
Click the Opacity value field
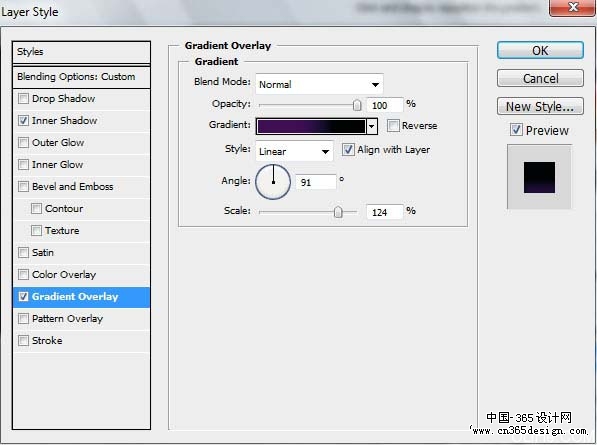click(x=385, y=105)
